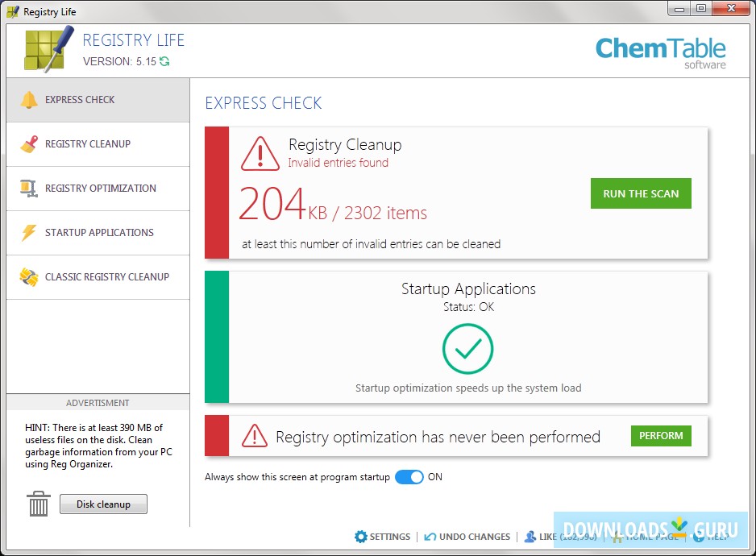Click the Like link at bottom
This screenshot has height=556, width=756.
pyautogui.click(x=560, y=537)
